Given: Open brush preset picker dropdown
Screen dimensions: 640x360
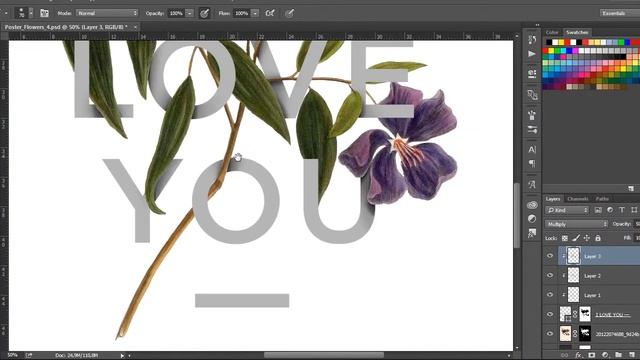Looking at the screenshot, I should click(31, 13).
